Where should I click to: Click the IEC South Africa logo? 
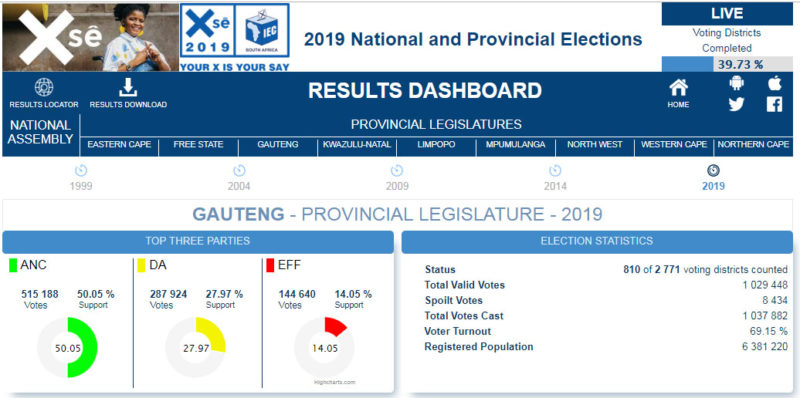click(x=262, y=31)
